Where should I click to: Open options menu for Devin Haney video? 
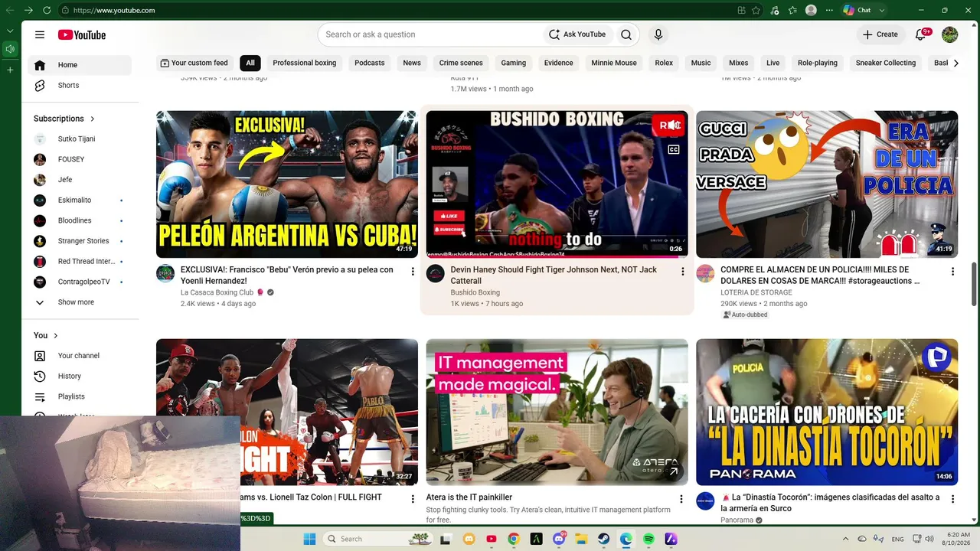[683, 271]
